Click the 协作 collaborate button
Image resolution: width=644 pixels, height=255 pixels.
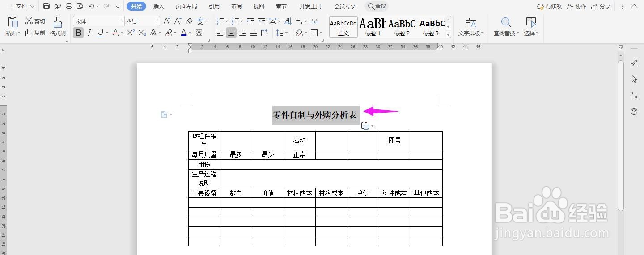(576, 6)
